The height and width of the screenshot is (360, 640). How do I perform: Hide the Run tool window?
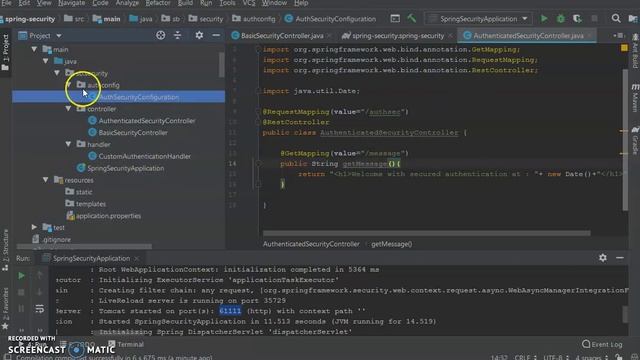(x=620, y=258)
